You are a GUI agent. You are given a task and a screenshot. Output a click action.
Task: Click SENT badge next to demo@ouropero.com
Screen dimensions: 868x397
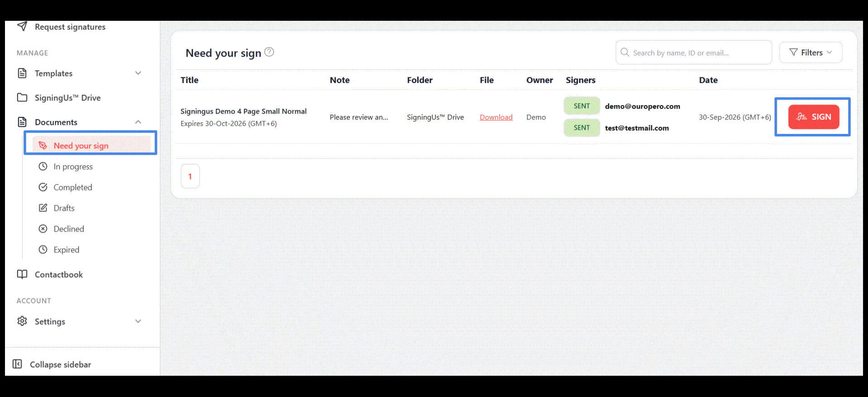pyautogui.click(x=582, y=106)
